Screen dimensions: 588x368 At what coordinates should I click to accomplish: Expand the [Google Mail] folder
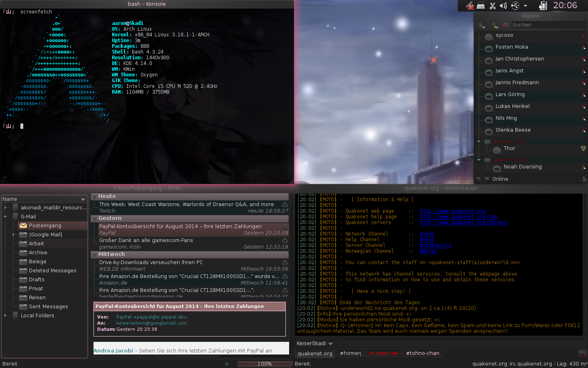(x=13, y=235)
